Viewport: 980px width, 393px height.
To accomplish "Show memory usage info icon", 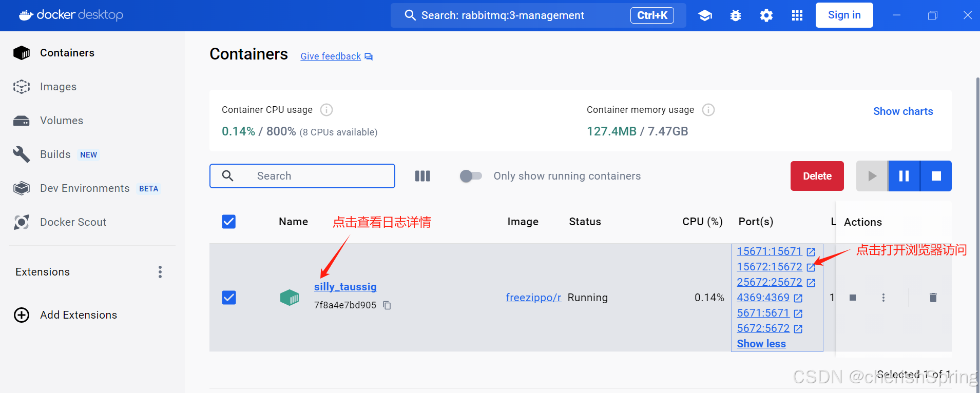I will 708,110.
